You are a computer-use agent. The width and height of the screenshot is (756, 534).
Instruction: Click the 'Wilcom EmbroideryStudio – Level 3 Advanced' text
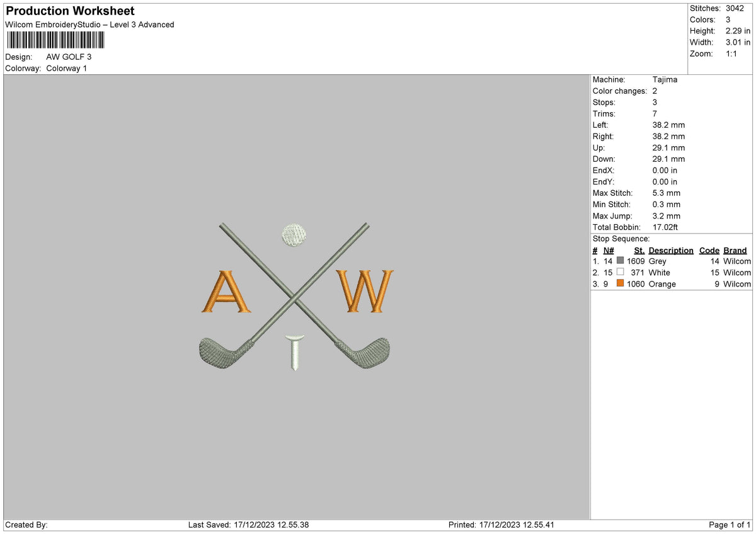(89, 25)
